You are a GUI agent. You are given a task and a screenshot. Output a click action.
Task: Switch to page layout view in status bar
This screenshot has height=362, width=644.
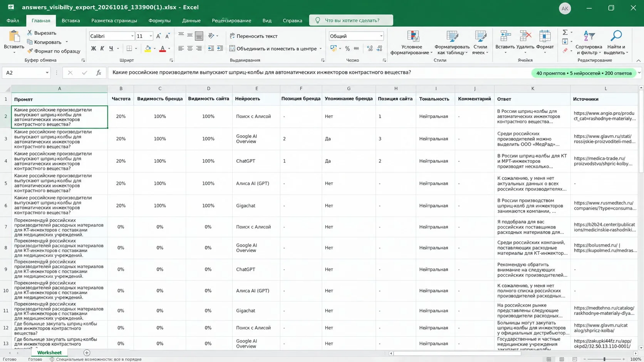pyautogui.click(x=562, y=359)
